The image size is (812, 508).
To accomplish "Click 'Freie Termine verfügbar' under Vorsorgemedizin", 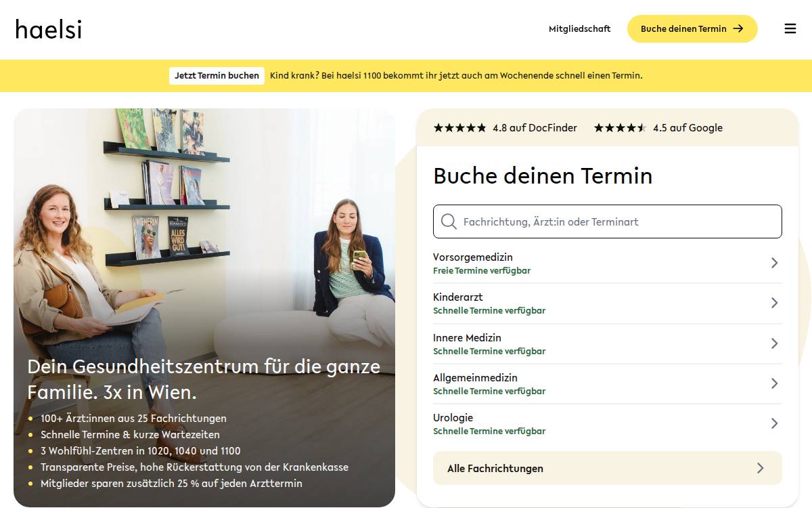I will click(x=482, y=270).
